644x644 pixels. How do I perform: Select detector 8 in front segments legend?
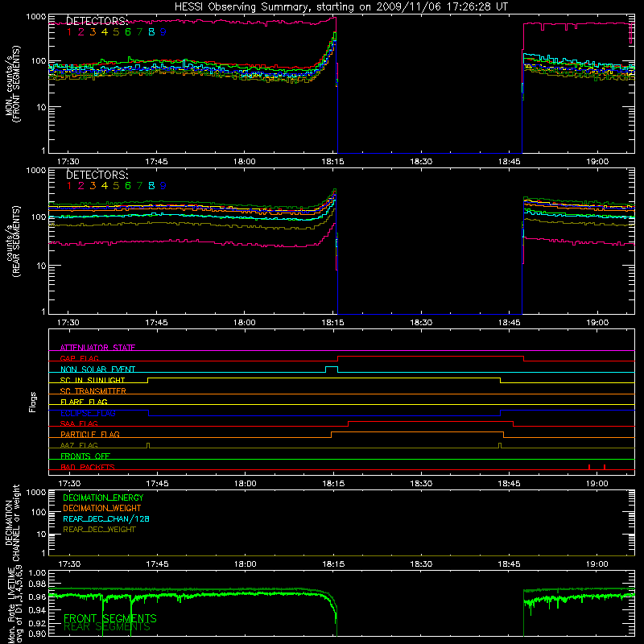click(x=151, y=32)
